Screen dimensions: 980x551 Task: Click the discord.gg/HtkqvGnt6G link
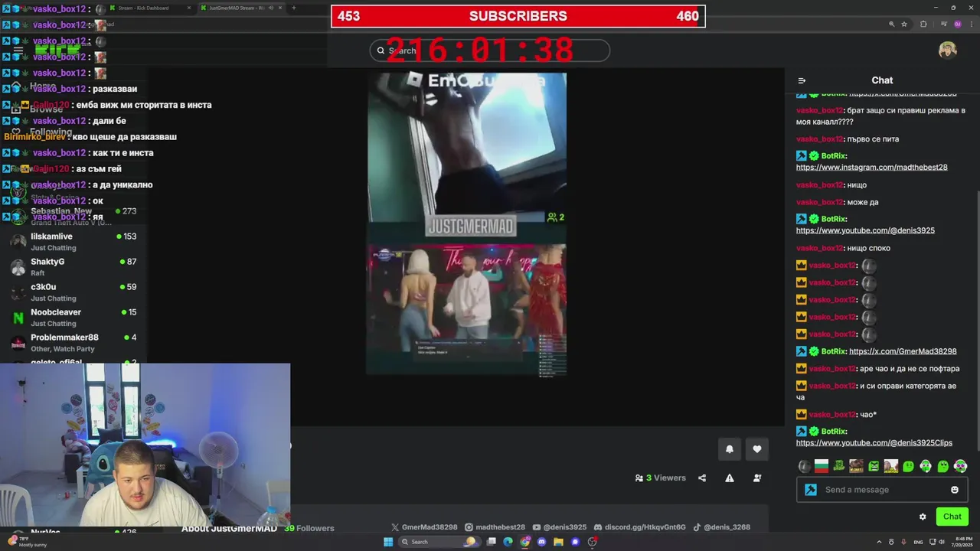pos(640,527)
